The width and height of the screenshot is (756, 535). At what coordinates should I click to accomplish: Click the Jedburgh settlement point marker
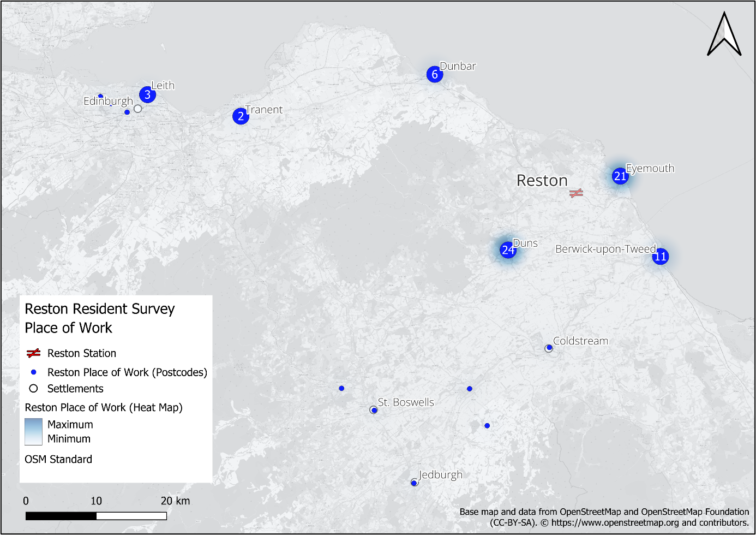414,483
